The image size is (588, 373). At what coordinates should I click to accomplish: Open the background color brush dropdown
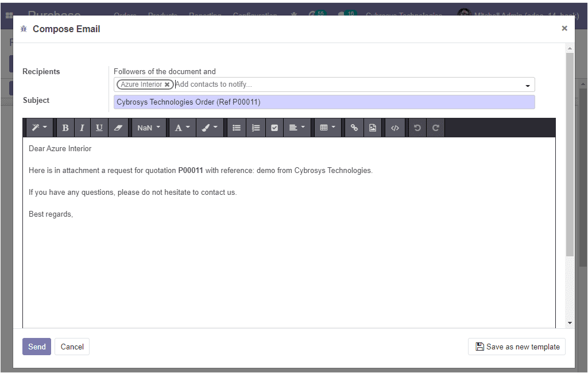(210, 128)
